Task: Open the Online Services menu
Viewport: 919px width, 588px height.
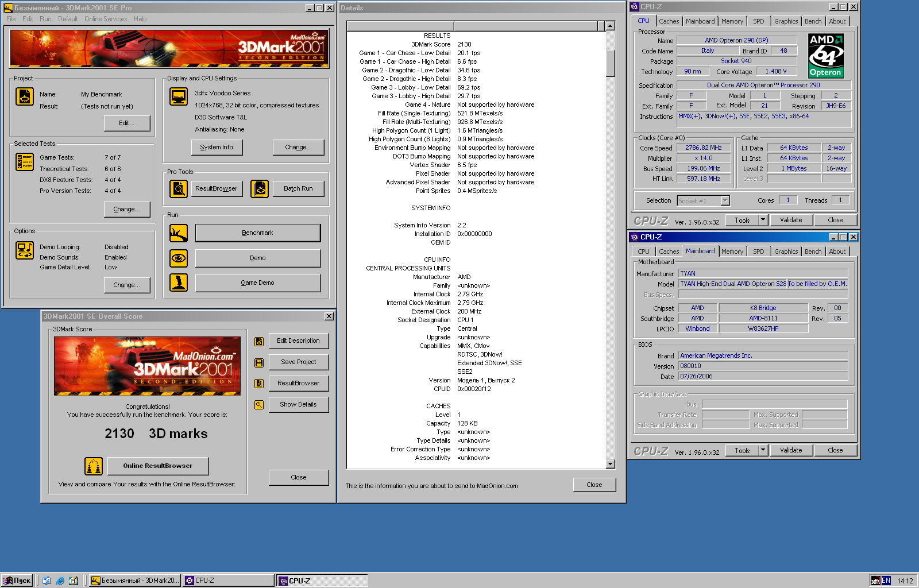Action: [x=106, y=19]
